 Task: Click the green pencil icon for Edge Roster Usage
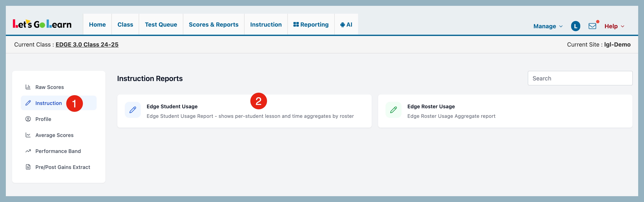pyautogui.click(x=393, y=110)
